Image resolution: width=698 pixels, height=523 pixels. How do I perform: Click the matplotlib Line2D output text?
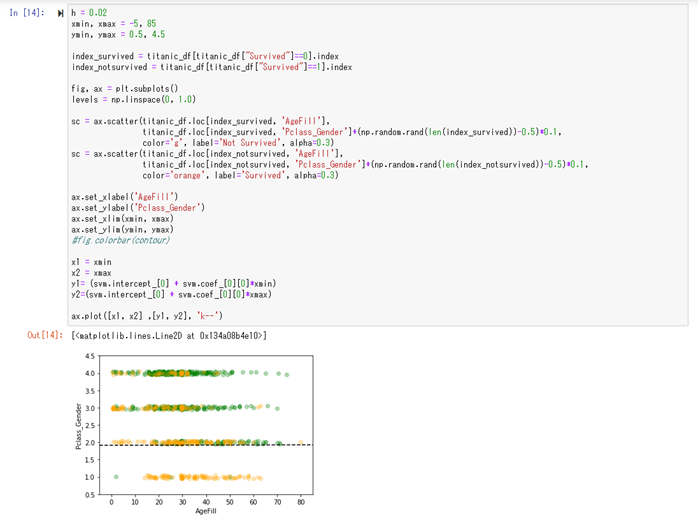169,336
